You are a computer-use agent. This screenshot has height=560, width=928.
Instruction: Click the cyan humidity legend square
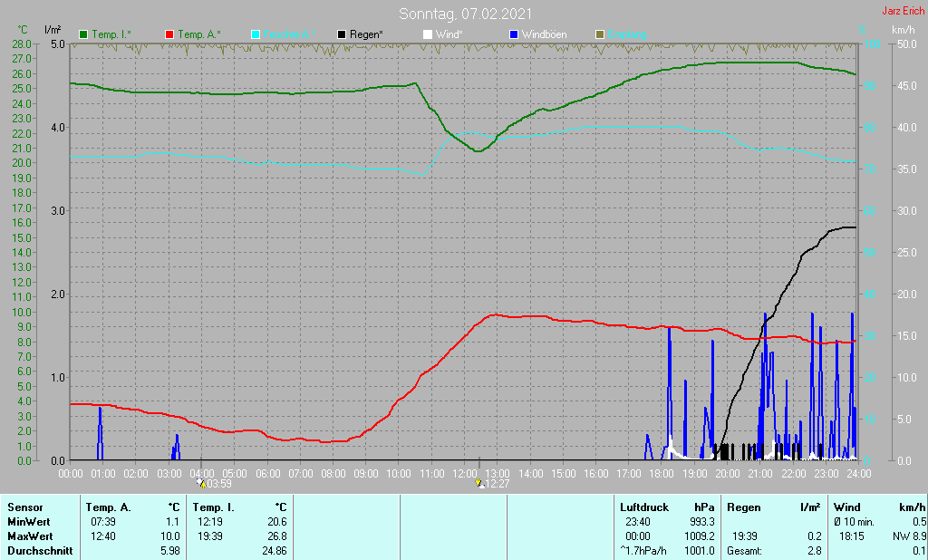point(256,34)
